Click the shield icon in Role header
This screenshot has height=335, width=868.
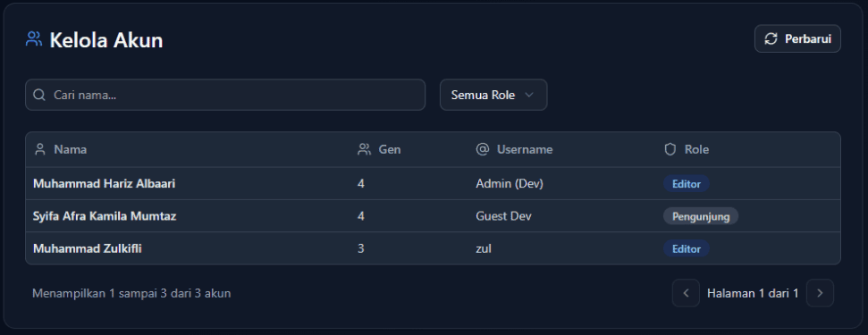pos(670,149)
